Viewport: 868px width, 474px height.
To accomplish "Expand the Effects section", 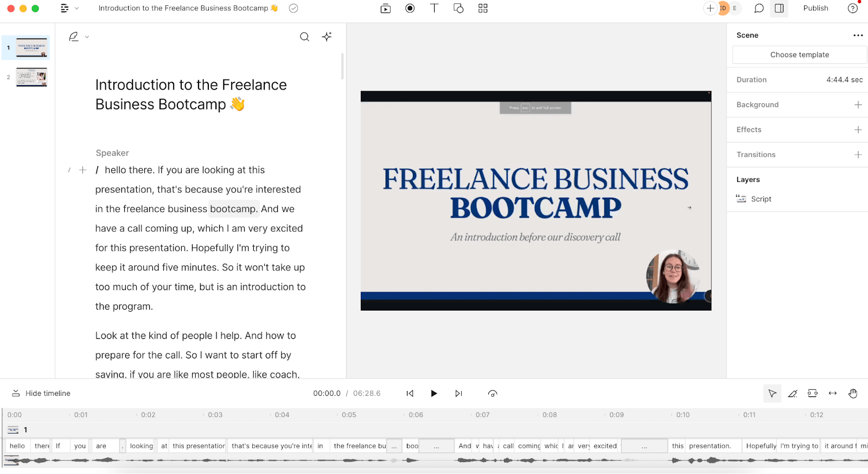I will tap(858, 130).
